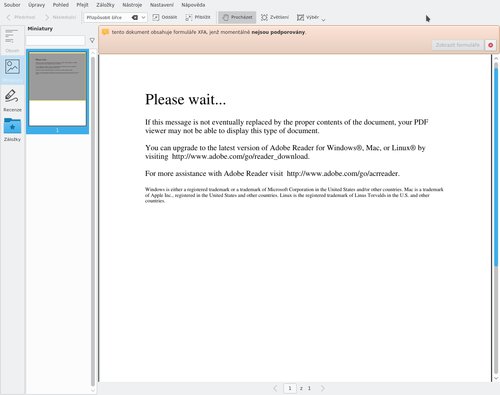Open the Záložky menu

click(x=105, y=5)
